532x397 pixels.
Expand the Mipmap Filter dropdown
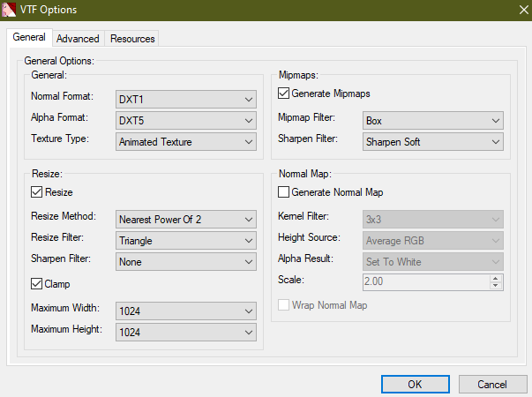(x=432, y=120)
